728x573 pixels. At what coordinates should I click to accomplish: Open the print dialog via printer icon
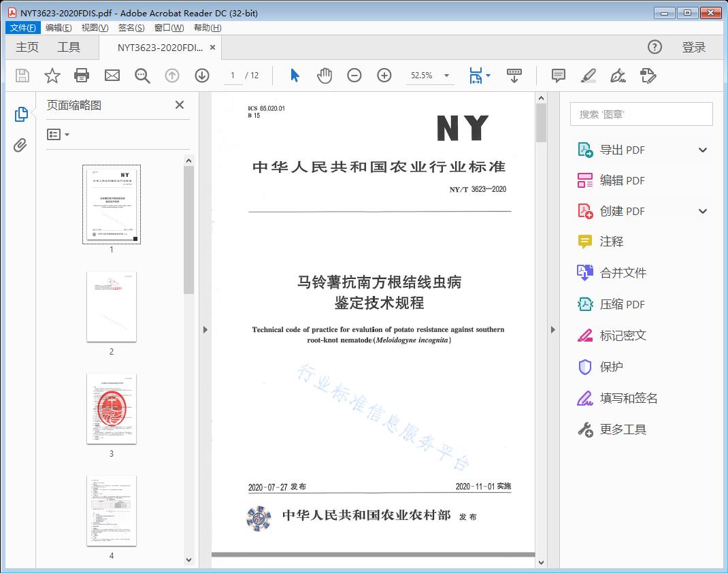click(82, 76)
